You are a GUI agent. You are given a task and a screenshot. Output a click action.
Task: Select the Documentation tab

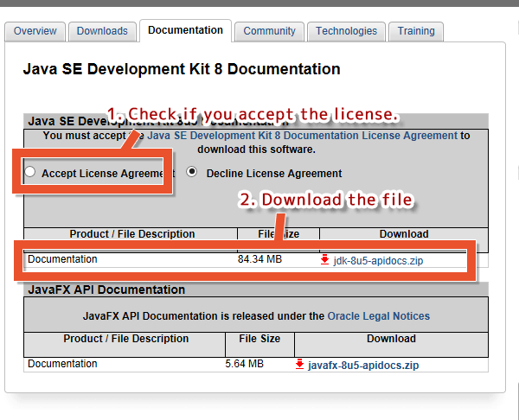[x=185, y=30]
